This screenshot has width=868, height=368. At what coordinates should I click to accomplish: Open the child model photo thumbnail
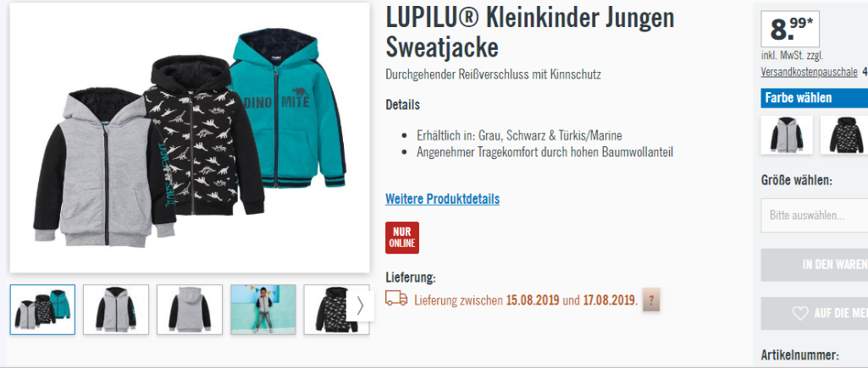click(x=263, y=310)
